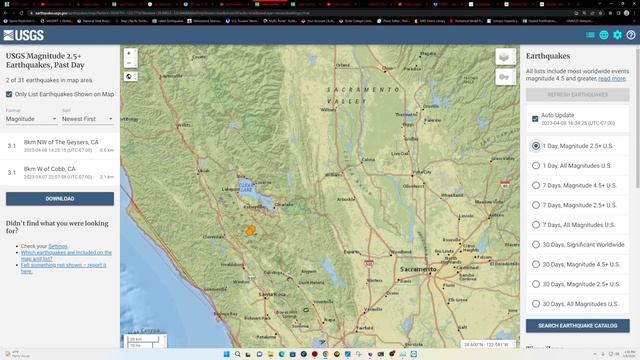Open 8km W of Cobb earthquake
This screenshot has height=360, width=640.
click(60, 173)
